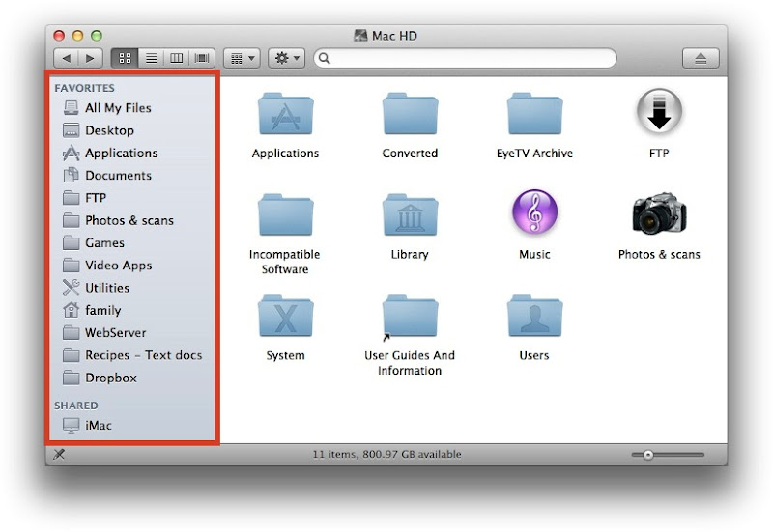Image resolution: width=773 pixels, height=532 pixels.
Task: Select Recipes – Text docs in sidebar
Action: [x=132, y=355]
